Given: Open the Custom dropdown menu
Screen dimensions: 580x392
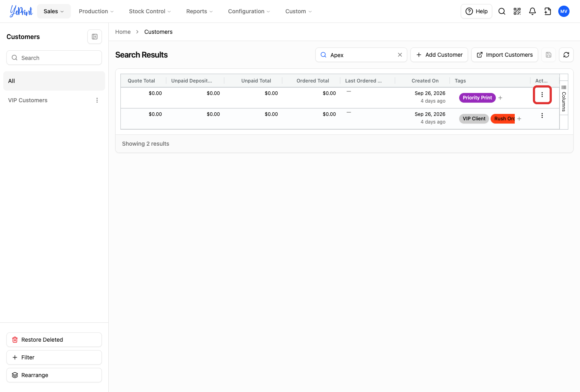Looking at the screenshot, I should click(x=298, y=11).
